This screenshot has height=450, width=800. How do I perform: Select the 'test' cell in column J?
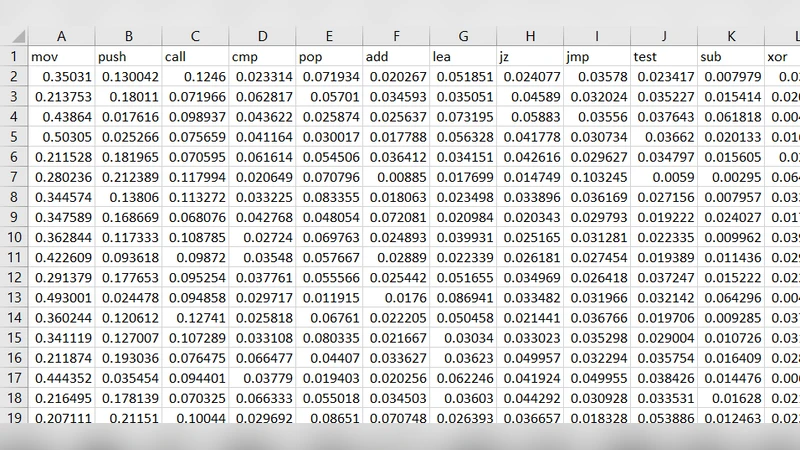pos(664,56)
